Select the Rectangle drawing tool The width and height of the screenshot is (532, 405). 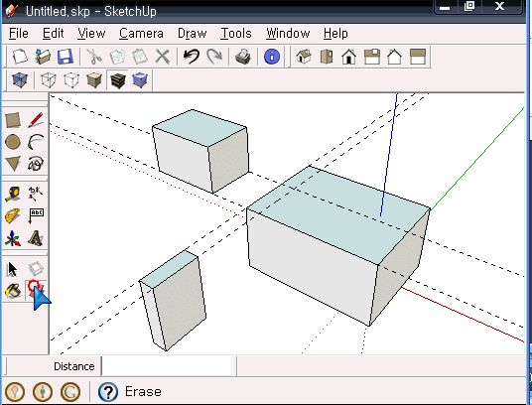(x=13, y=120)
